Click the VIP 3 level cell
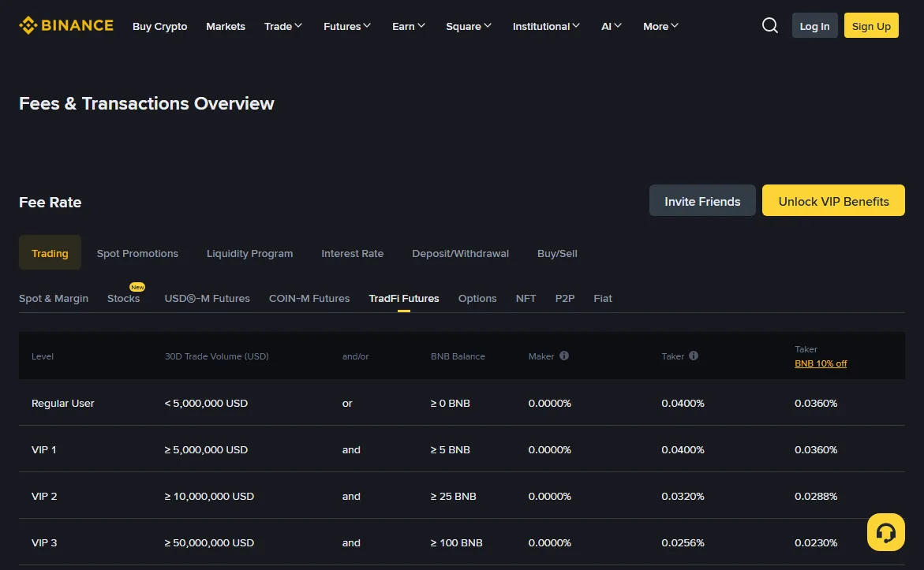This screenshot has width=924, height=570. coord(44,542)
